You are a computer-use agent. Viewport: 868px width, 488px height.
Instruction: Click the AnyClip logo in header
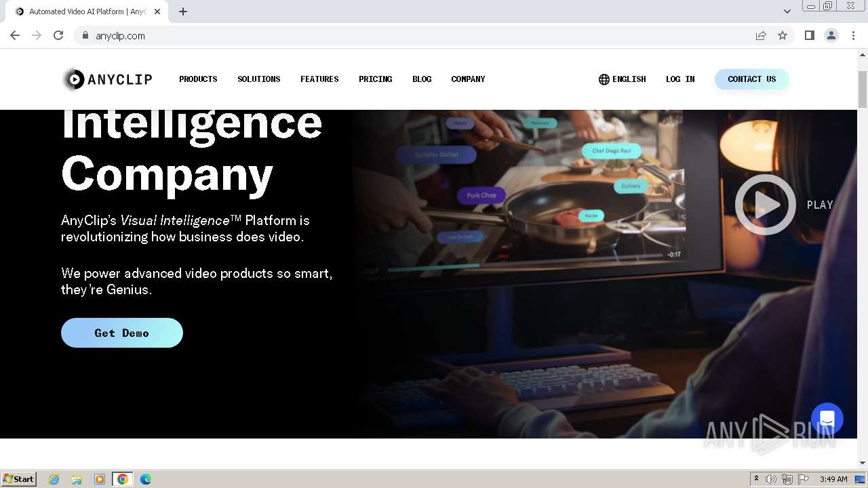(x=107, y=79)
